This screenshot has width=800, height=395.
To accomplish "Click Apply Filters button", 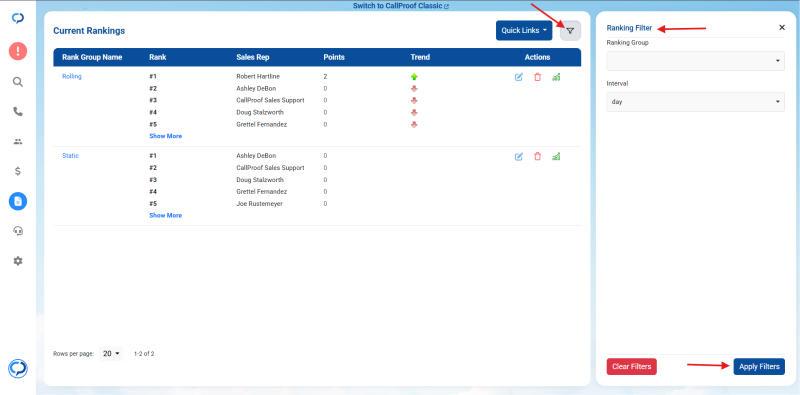I will point(759,366).
